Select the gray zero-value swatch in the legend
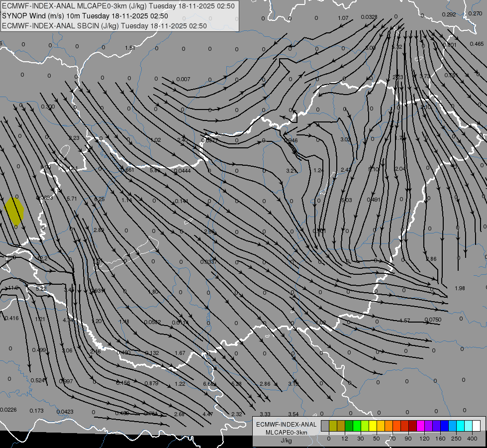The height and width of the screenshot is (448, 487). (x=325, y=426)
